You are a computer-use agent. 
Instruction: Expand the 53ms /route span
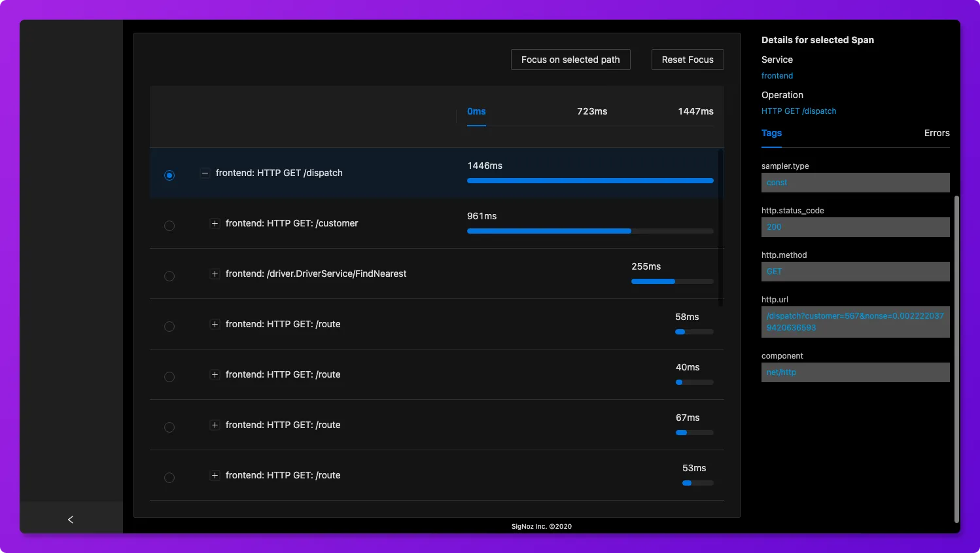pyautogui.click(x=215, y=476)
